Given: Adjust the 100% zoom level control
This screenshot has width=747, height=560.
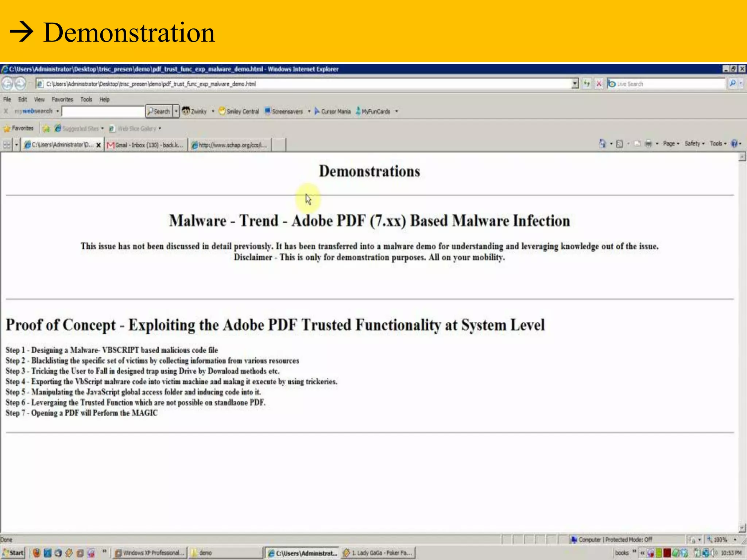Looking at the screenshot, I should pyautogui.click(x=720, y=540).
